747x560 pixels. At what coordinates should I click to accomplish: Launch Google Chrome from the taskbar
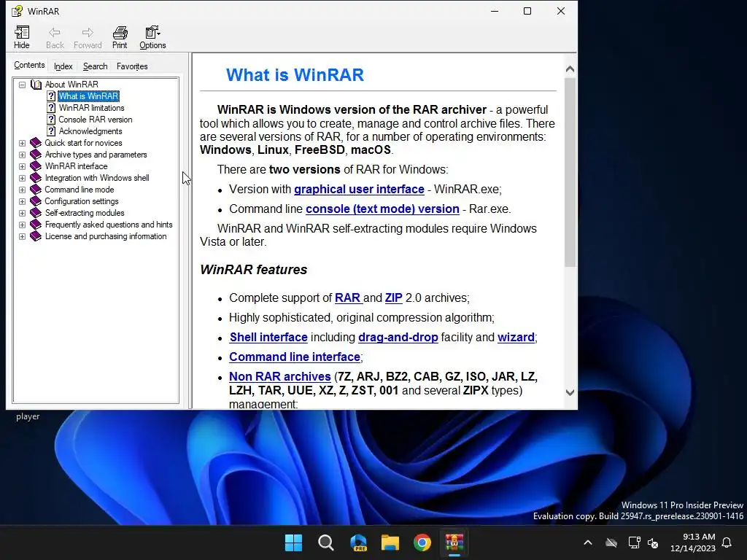pos(422,542)
